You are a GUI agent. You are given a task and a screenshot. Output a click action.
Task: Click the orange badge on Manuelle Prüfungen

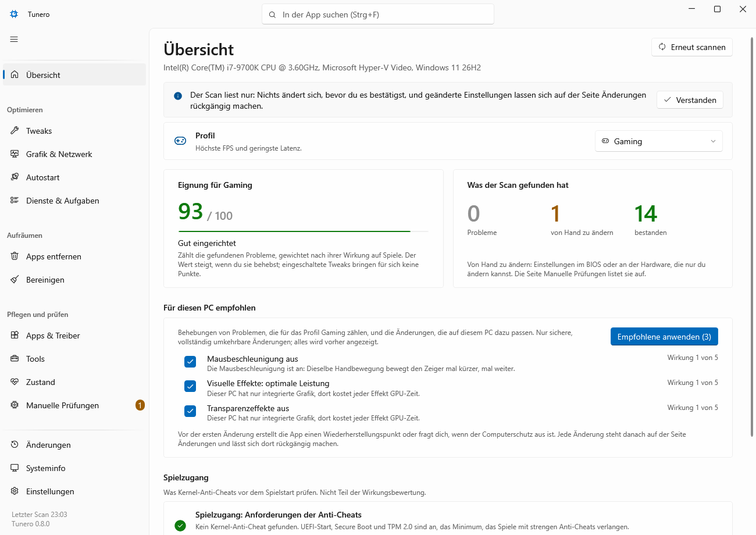click(140, 405)
